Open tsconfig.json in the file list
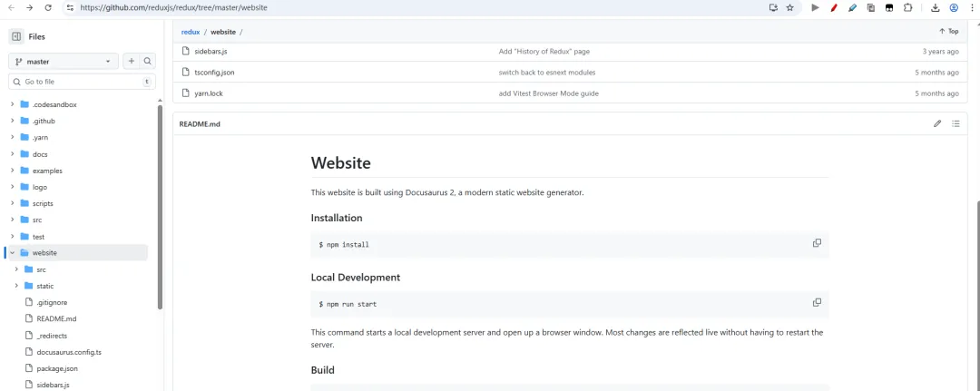This screenshot has height=391, width=980. click(x=214, y=73)
